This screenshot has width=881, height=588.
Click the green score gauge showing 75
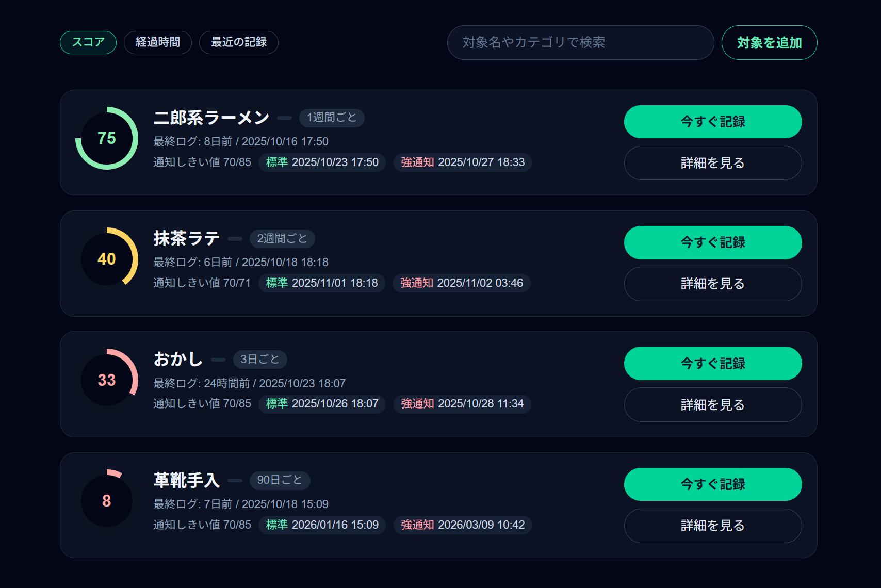coord(106,138)
